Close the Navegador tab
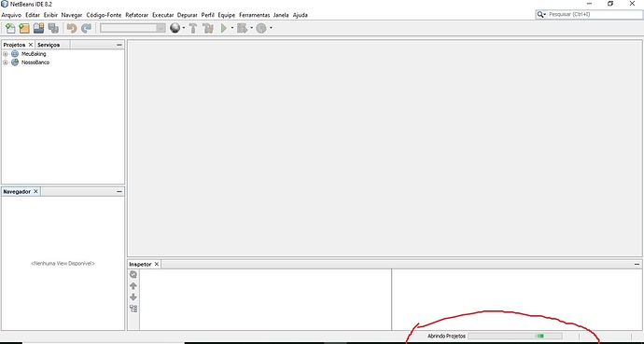The height and width of the screenshot is (344, 644). (x=35, y=191)
